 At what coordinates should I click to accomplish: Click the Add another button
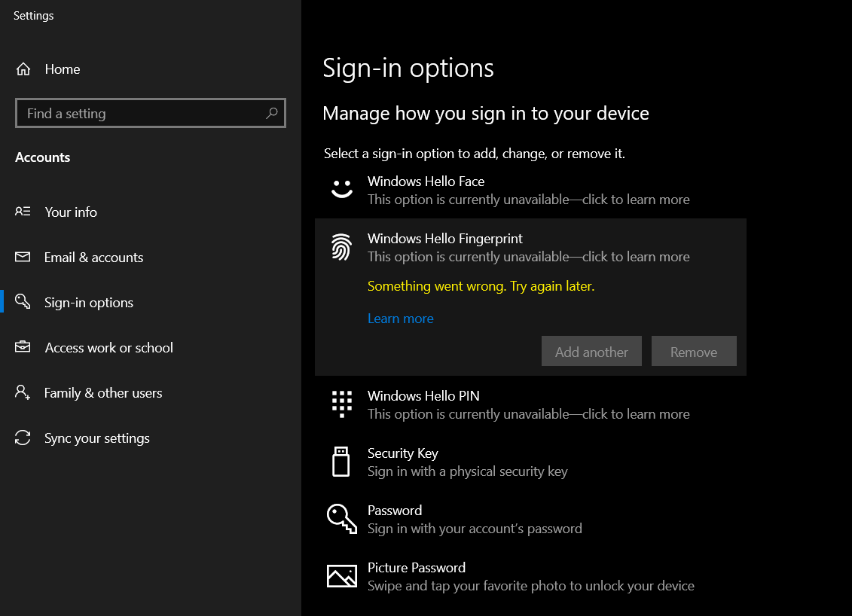[591, 351]
